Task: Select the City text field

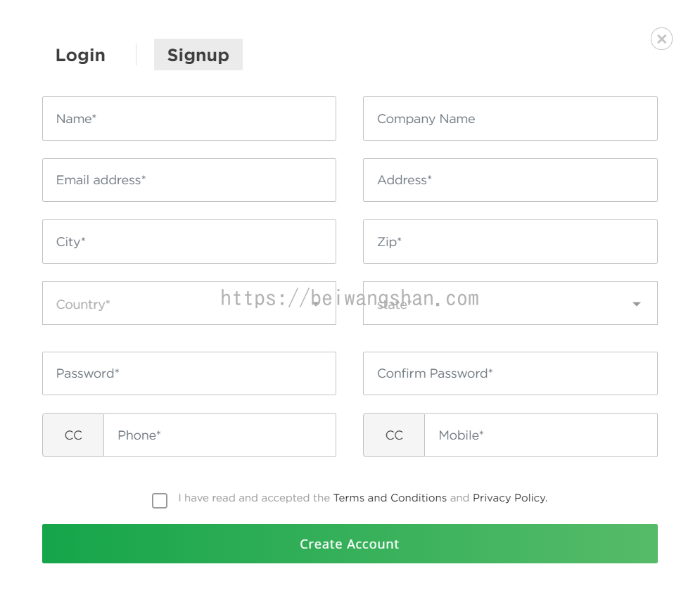Action: click(189, 241)
